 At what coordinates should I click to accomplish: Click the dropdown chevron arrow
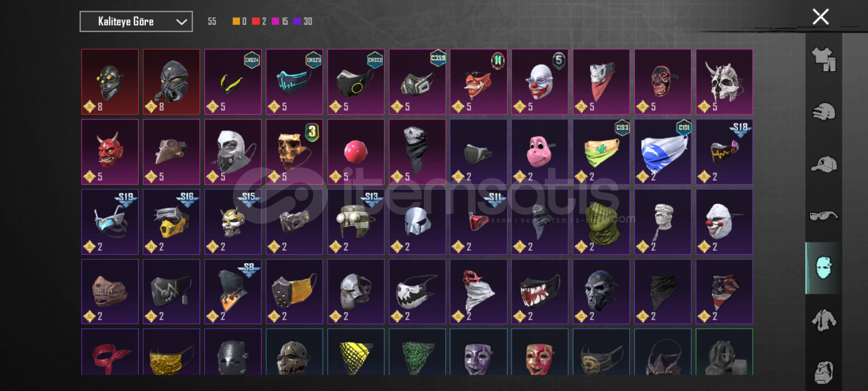point(181,22)
